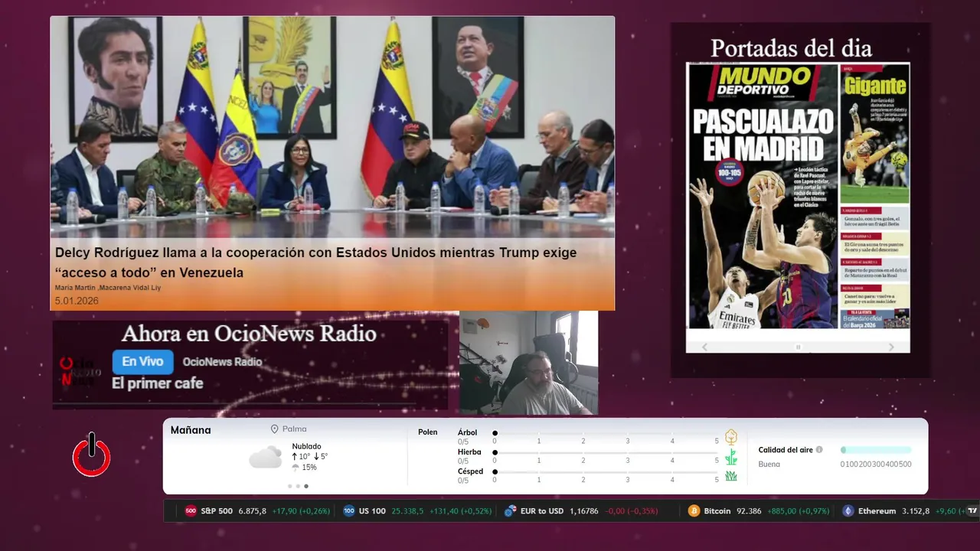Click the S&P 500 ticker icon
Image resolution: width=980 pixels, height=551 pixels.
(191, 510)
